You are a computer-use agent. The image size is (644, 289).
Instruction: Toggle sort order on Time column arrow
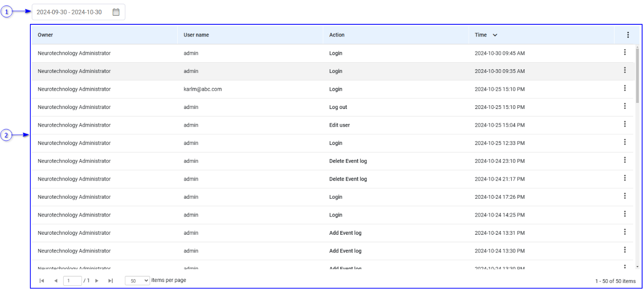(x=495, y=35)
